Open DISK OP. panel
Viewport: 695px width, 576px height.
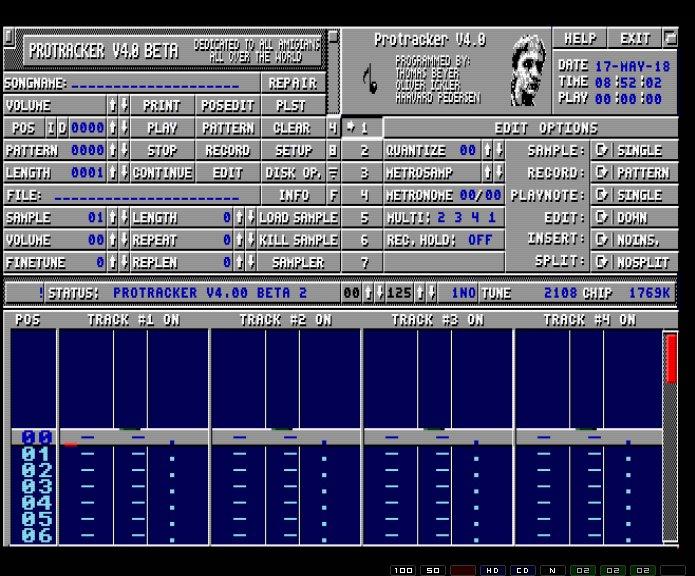[293, 172]
